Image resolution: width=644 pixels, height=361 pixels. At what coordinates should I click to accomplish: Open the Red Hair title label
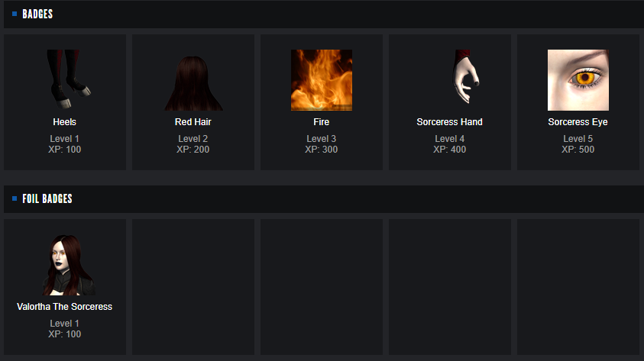pyautogui.click(x=193, y=122)
